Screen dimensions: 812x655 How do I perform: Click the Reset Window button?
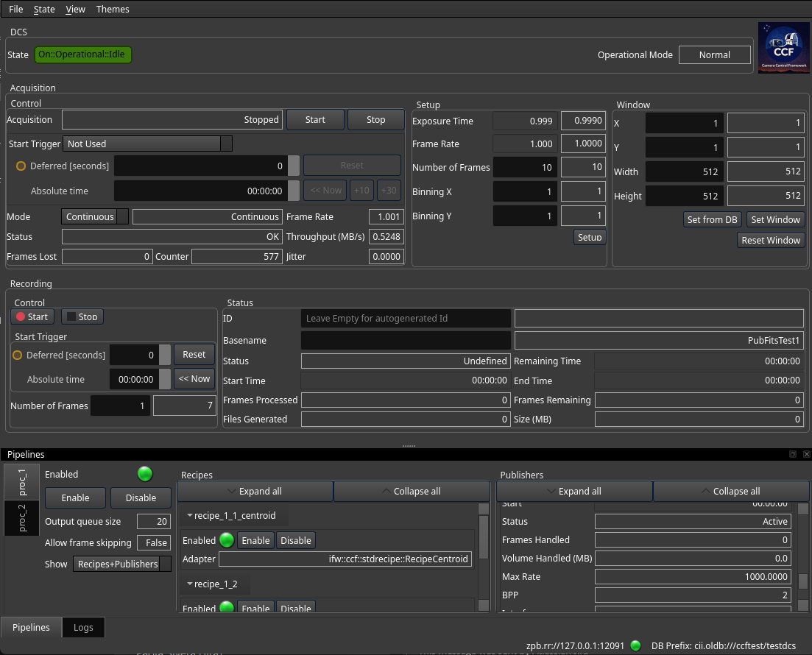tap(771, 240)
